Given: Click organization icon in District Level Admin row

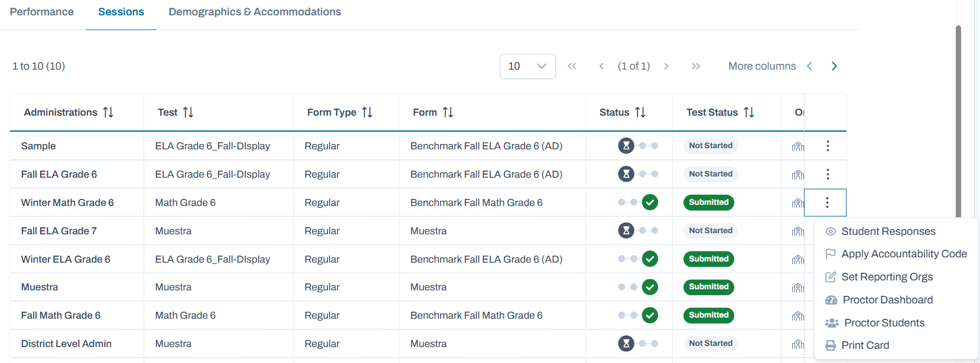Looking at the screenshot, I should tap(797, 344).
